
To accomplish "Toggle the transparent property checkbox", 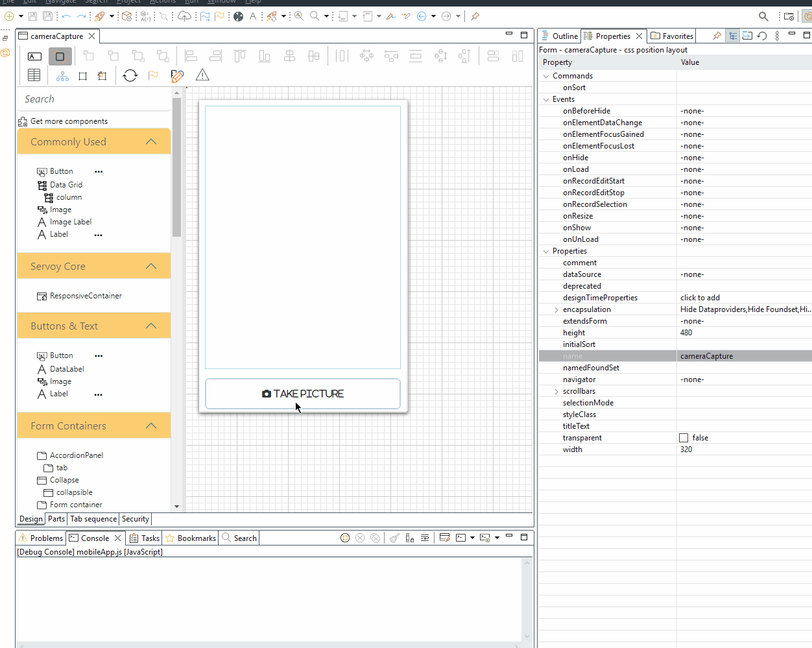I will pos(684,438).
